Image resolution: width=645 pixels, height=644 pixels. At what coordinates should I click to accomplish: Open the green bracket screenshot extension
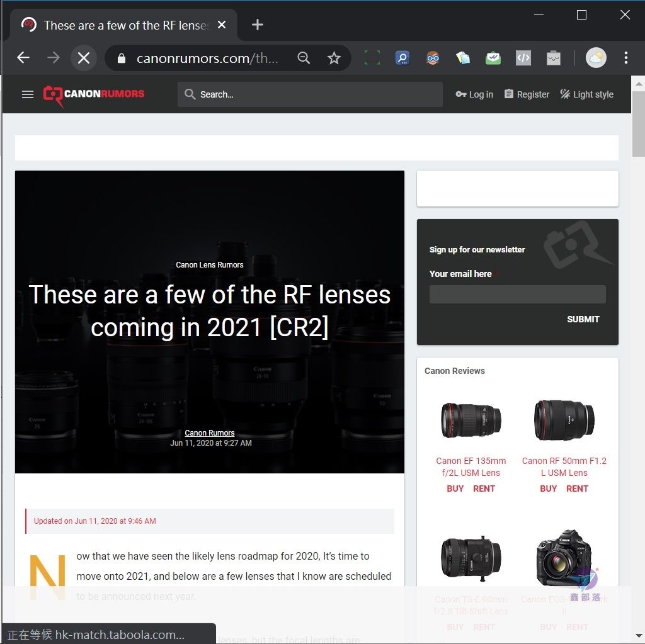click(x=372, y=58)
